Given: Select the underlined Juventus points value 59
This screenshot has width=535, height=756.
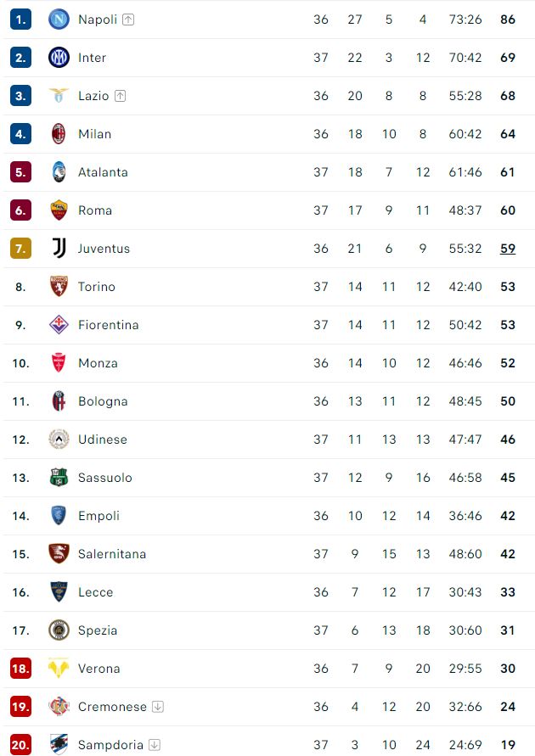Looking at the screenshot, I should (x=508, y=249).
